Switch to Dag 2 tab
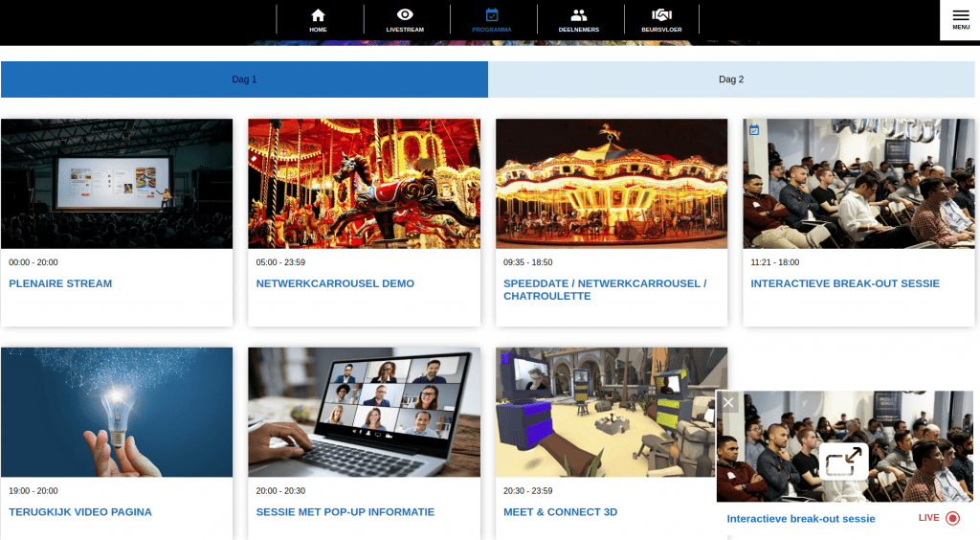This screenshot has height=540, width=980. click(x=731, y=79)
